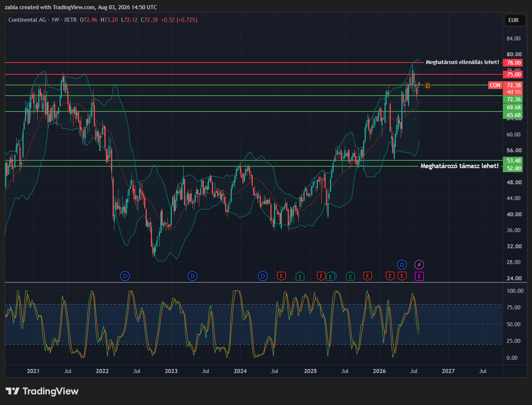
Task: Click 0.00 on the oscillator scale
Action: [x=512, y=358]
